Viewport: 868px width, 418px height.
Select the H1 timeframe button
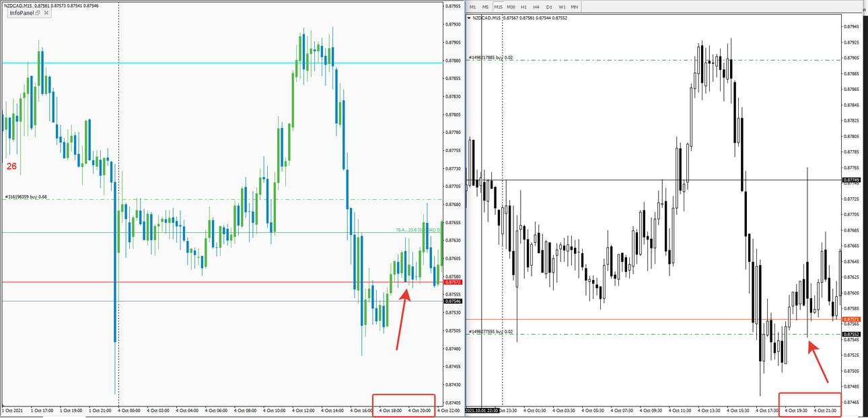point(524,7)
